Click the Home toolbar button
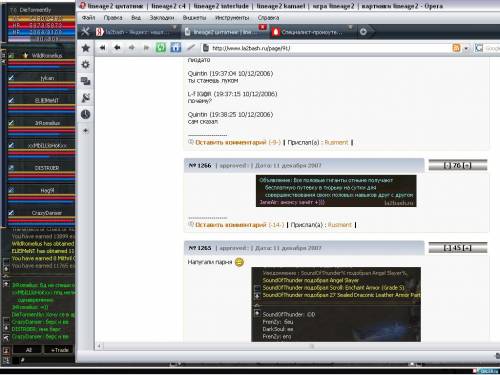The height and width of the screenshot is (375, 500). tap(175, 48)
